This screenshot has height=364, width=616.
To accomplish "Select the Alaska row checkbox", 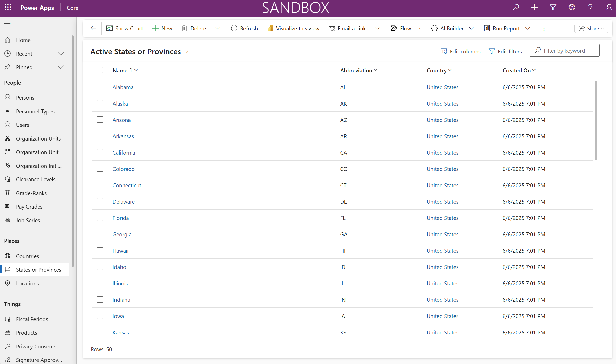I will (100, 103).
